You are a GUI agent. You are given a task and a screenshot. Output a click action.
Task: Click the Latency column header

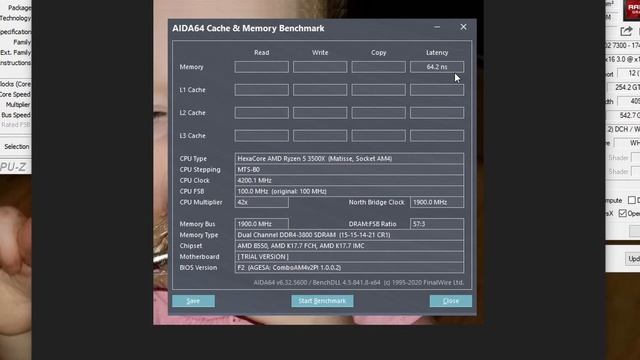coord(437,53)
